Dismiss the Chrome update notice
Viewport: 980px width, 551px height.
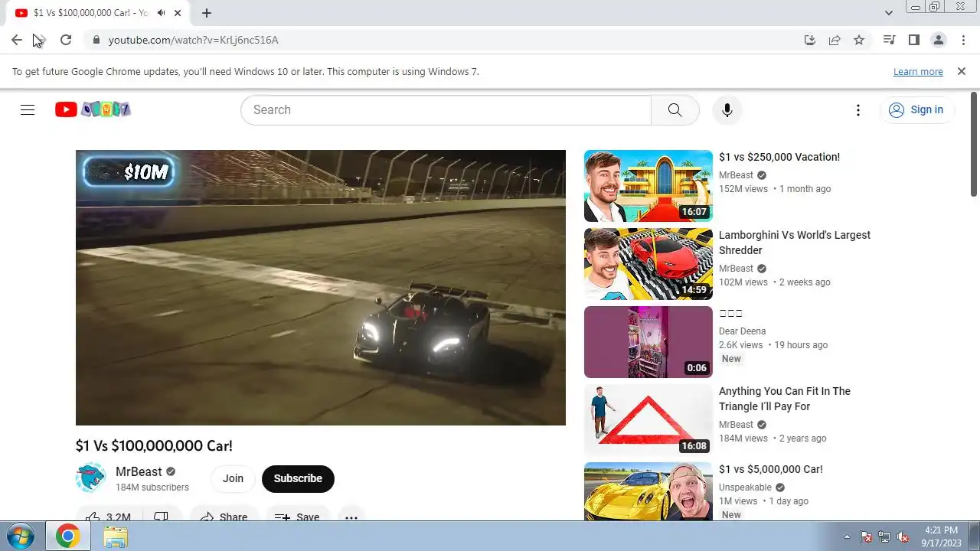(962, 71)
